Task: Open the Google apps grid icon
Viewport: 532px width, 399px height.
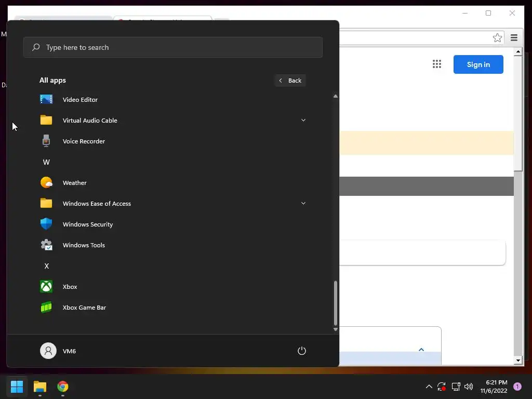Action: tap(437, 64)
